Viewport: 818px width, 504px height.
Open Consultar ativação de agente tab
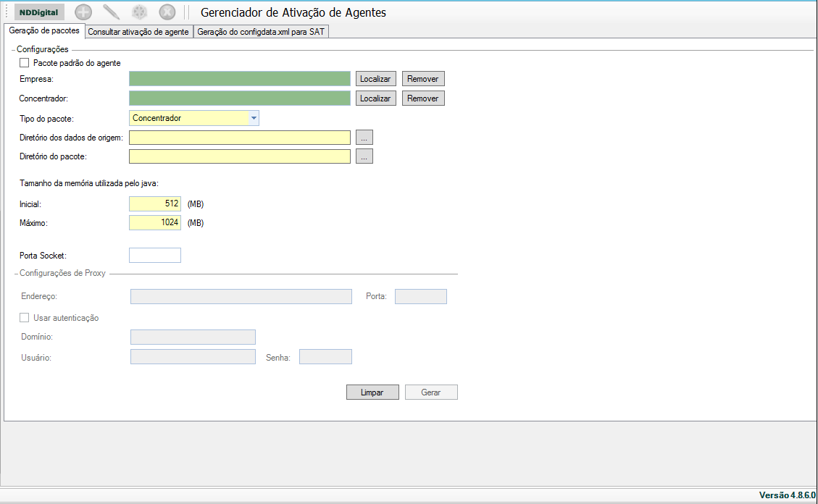click(138, 32)
